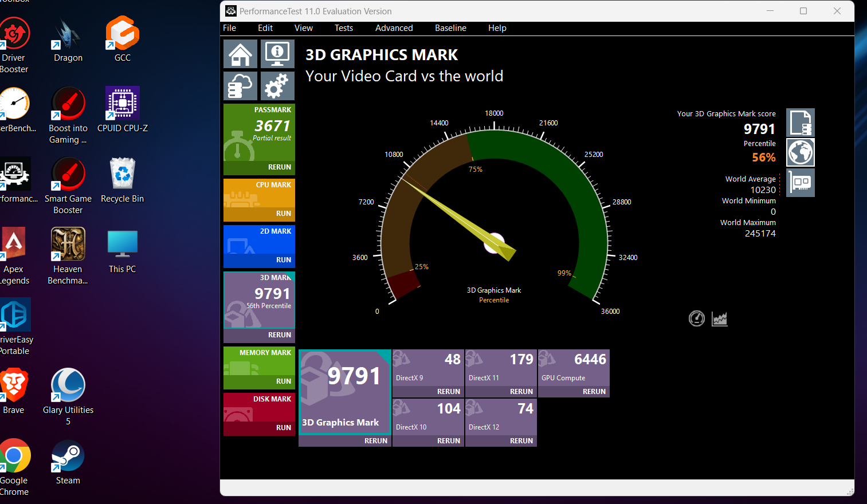The image size is (867, 504).
Task: Open DriverEasy Portable desktop shortcut
Action: pyautogui.click(x=16, y=327)
